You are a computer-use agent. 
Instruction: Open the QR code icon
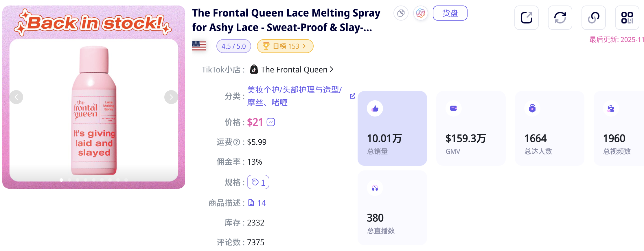click(627, 18)
